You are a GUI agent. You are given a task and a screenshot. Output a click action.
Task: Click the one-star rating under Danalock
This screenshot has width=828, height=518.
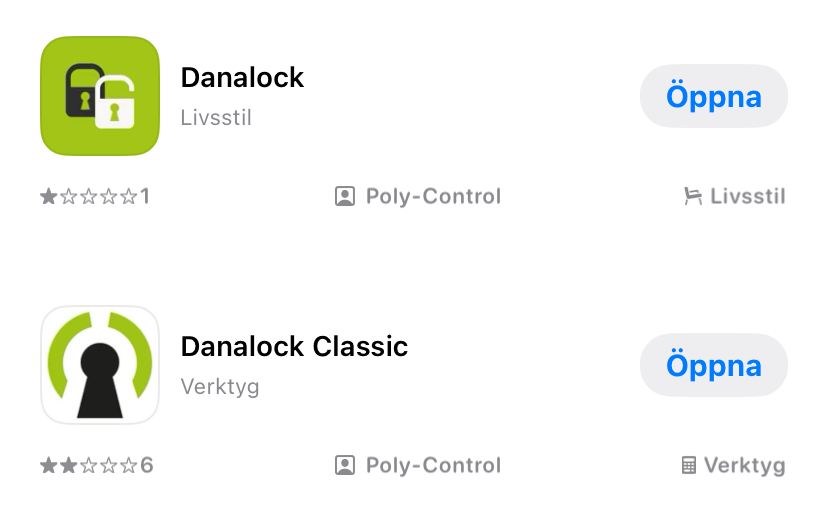coord(88,196)
